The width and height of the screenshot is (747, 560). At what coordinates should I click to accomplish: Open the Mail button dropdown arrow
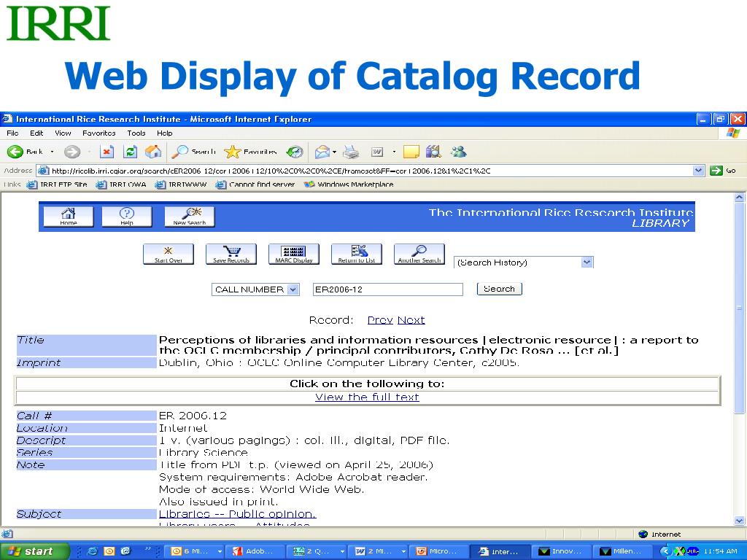tap(334, 152)
